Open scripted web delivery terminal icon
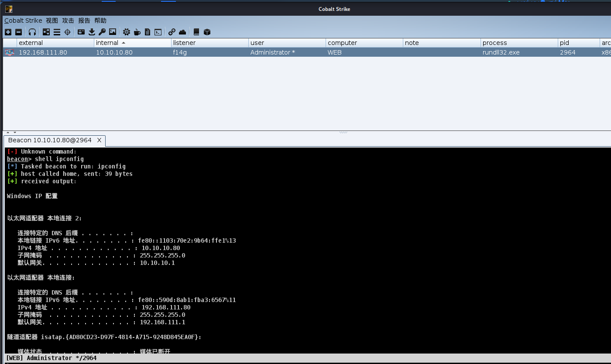Viewport: 611px width, 364px height. pyautogui.click(x=158, y=32)
